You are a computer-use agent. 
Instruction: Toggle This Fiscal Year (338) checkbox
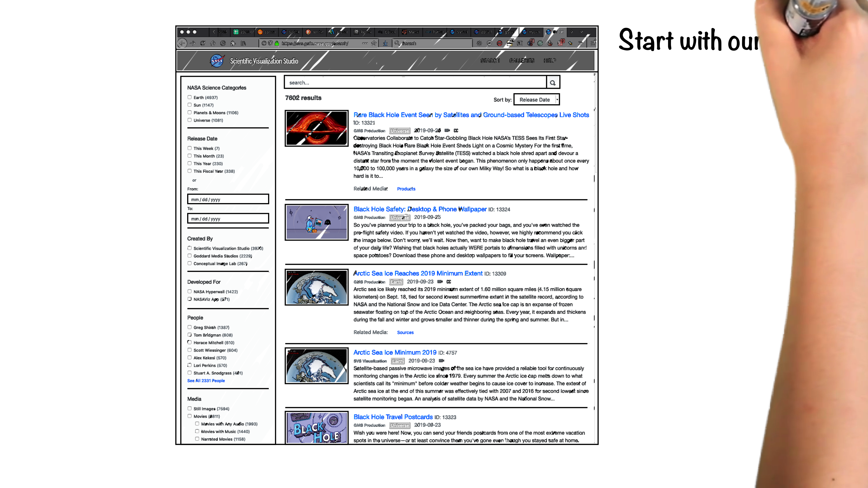point(189,171)
